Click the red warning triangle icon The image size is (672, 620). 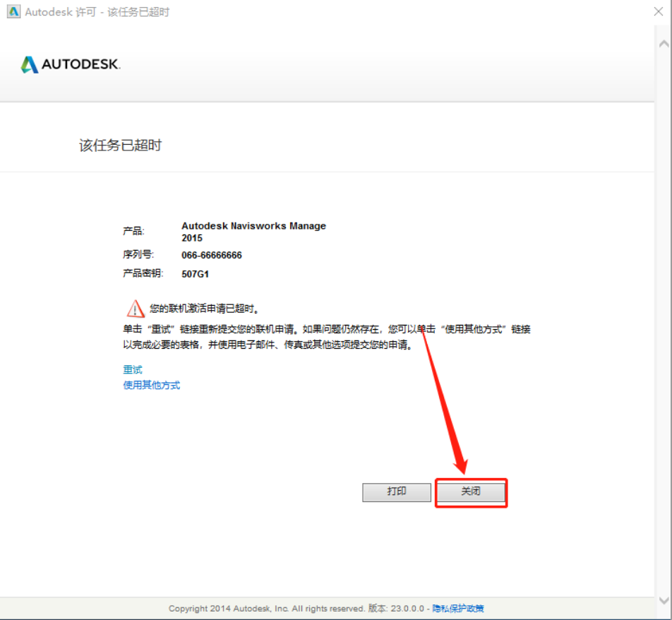[135, 309]
